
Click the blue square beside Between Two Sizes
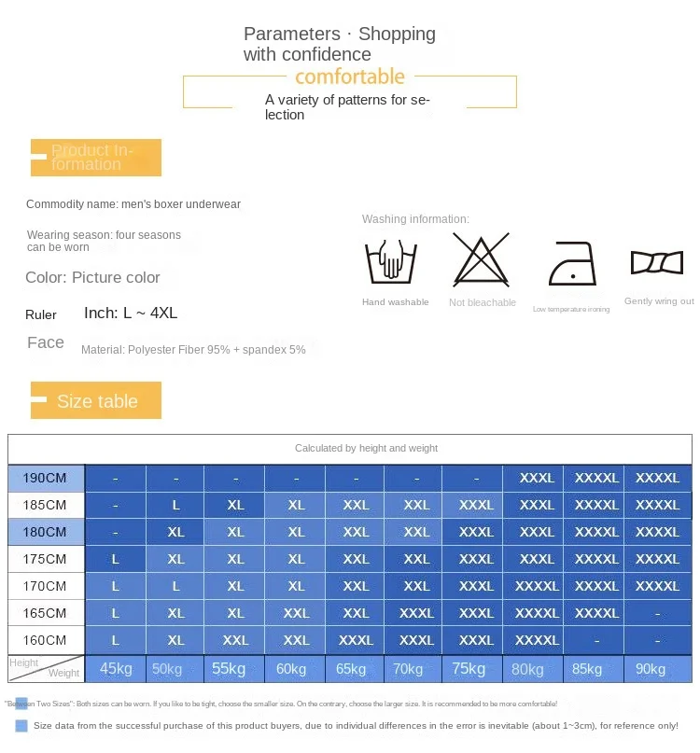click(21, 703)
